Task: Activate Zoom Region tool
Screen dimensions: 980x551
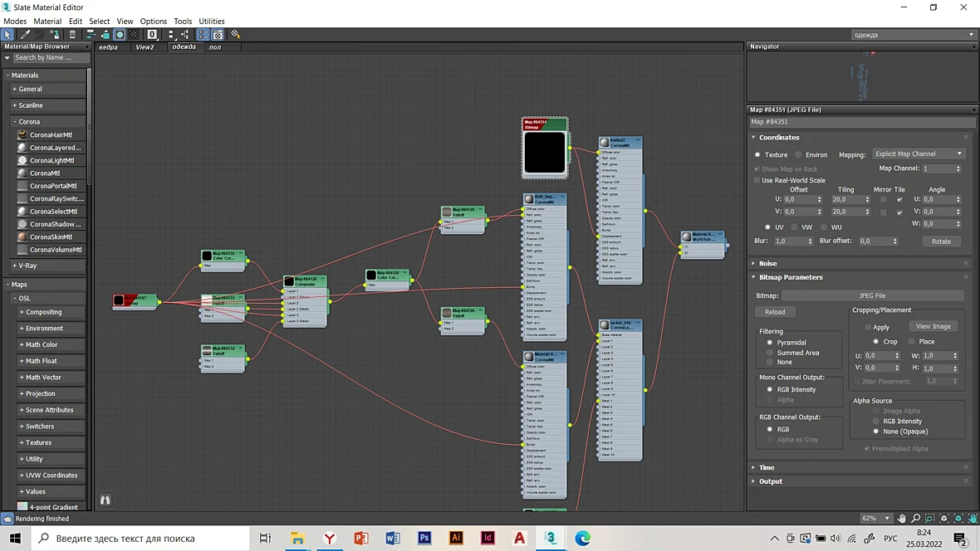Action: [x=930, y=519]
